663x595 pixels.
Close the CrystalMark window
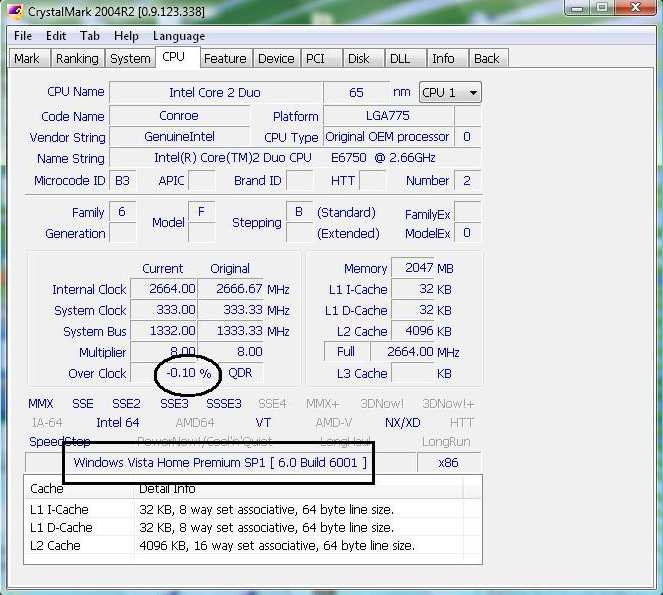635,8
